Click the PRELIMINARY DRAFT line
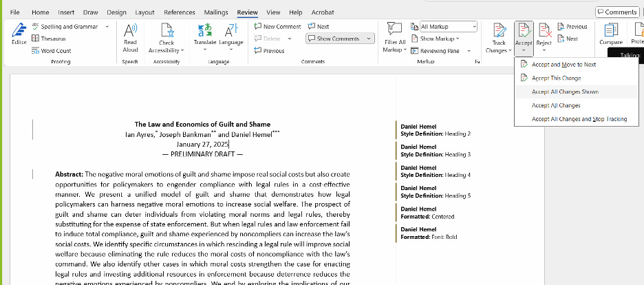The image size is (644, 285). pyautogui.click(x=202, y=154)
